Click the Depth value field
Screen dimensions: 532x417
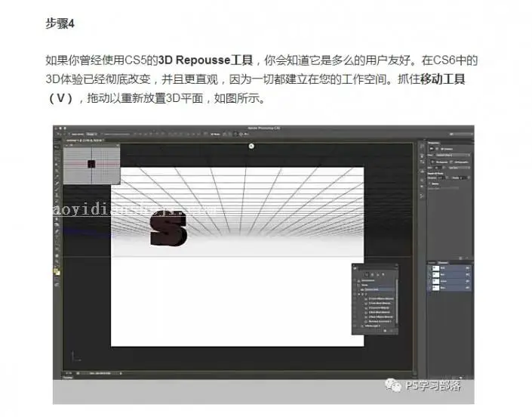pos(464,178)
